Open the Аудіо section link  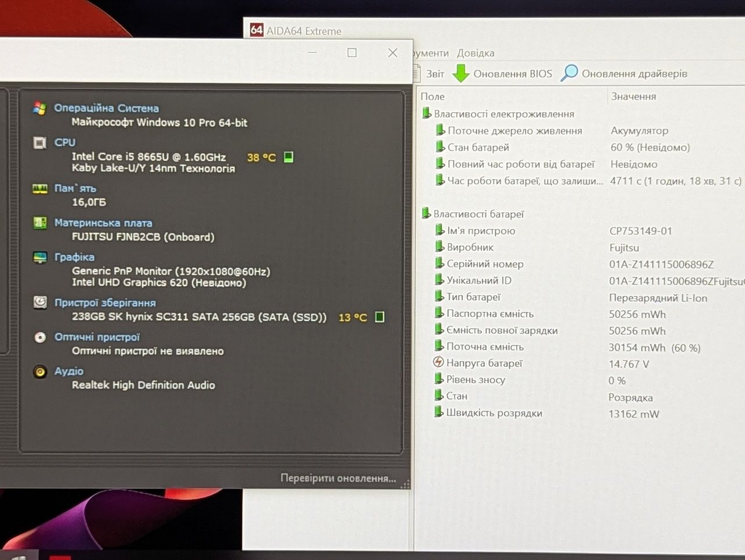point(69,371)
